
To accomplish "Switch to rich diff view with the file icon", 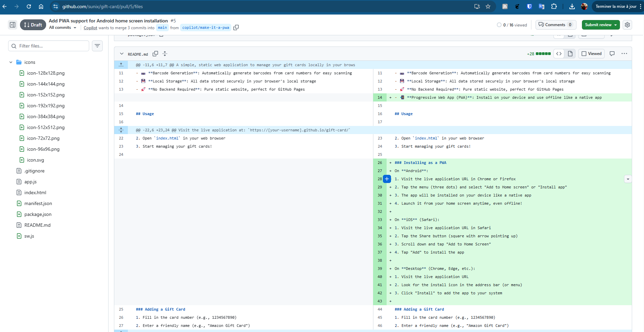I will [x=570, y=53].
